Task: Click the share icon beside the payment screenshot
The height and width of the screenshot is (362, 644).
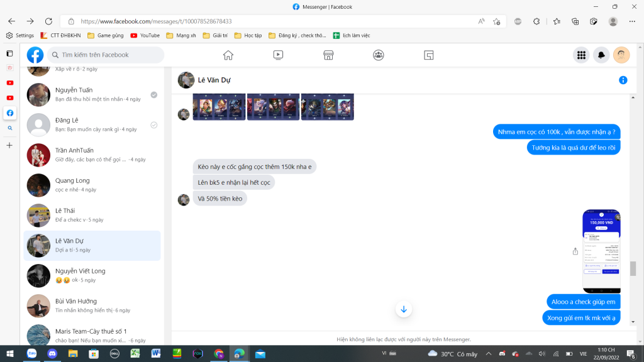Action: point(575,251)
